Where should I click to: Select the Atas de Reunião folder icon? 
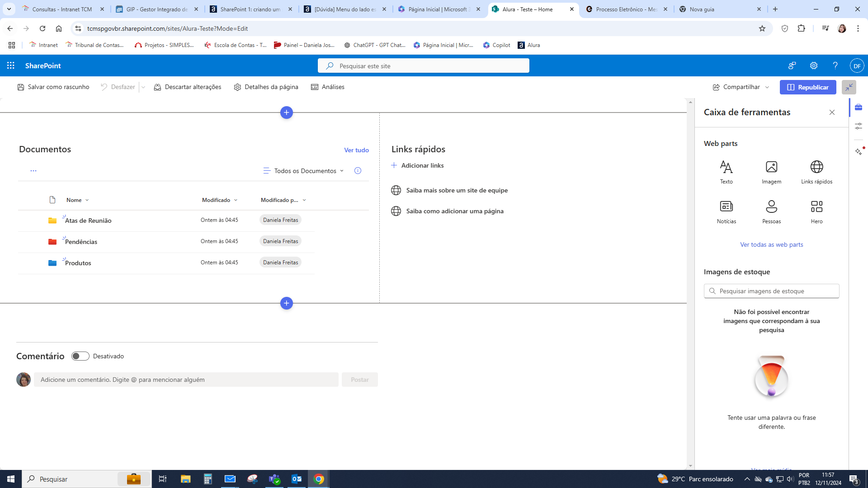pos(52,221)
